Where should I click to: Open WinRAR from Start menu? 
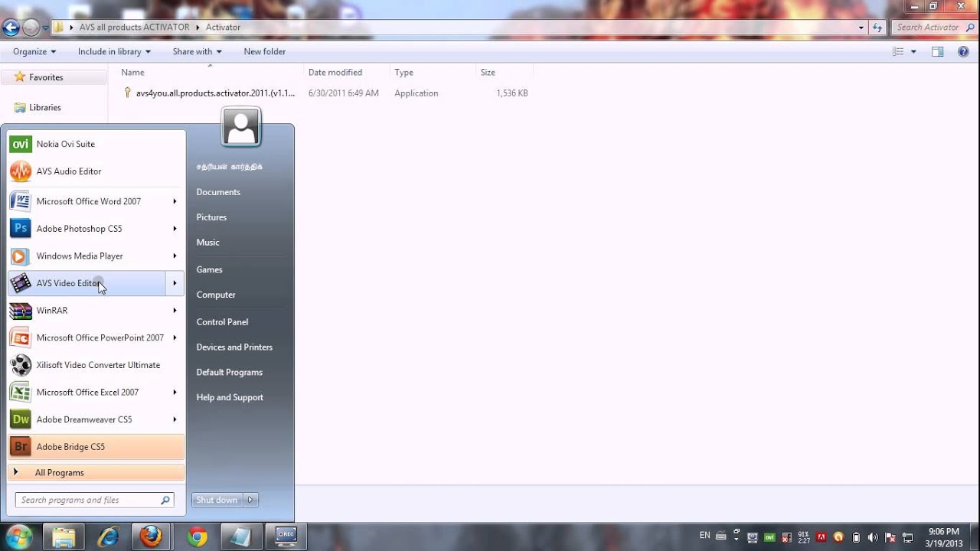point(87,311)
